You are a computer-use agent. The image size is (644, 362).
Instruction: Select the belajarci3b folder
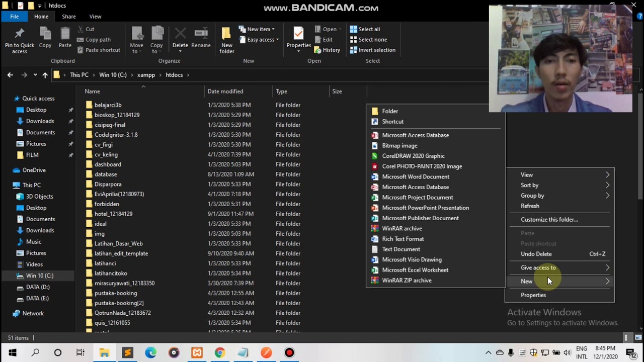click(108, 105)
